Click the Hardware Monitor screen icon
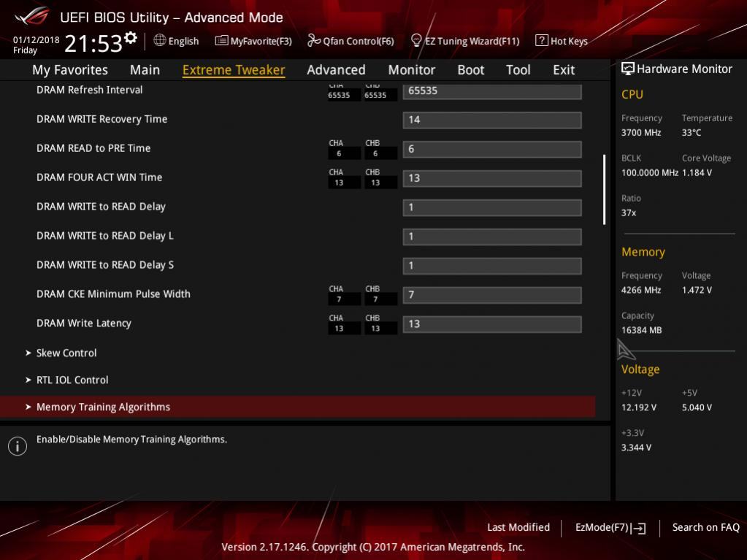747x560 pixels. (628, 69)
